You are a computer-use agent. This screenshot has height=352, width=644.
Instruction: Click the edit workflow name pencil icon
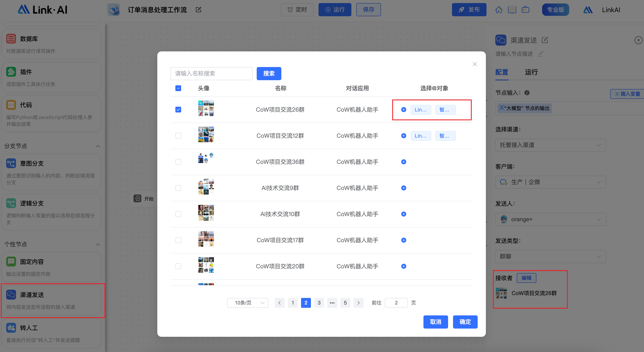tap(198, 10)
